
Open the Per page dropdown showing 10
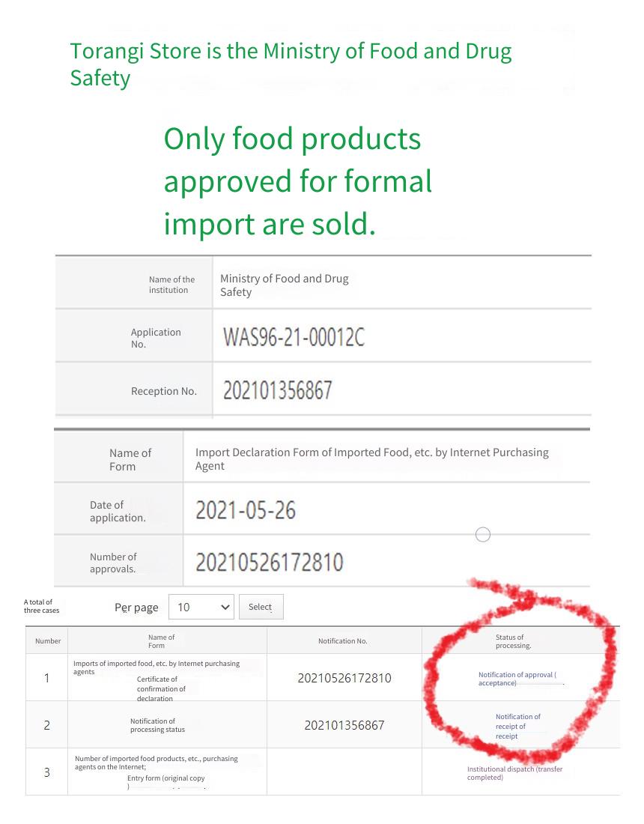click(201, 607)
